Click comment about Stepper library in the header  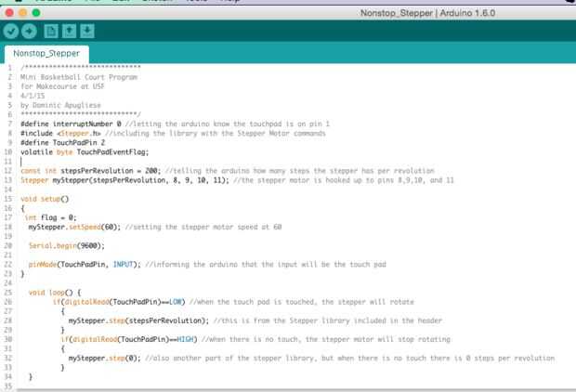[x=328, y=320]
